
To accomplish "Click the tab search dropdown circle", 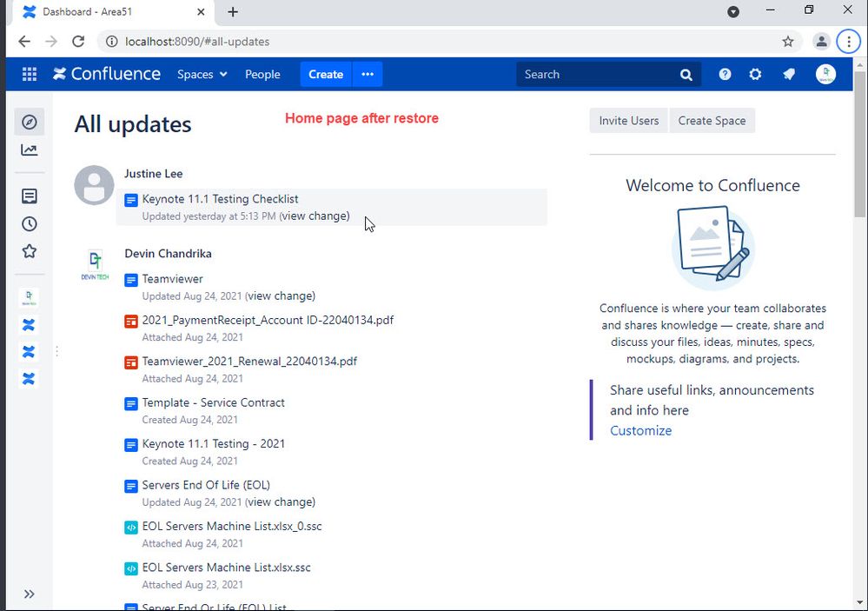I will (x=733, y=12).
